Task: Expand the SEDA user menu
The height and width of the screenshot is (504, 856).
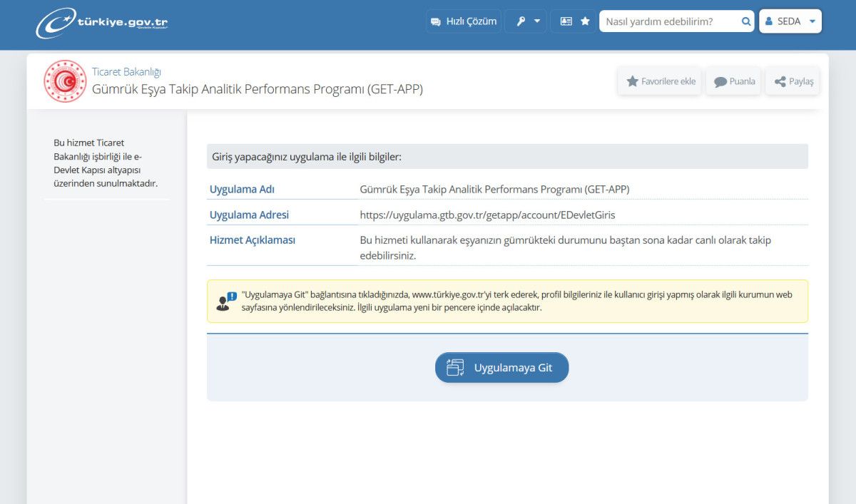Action: pos(790,21)
